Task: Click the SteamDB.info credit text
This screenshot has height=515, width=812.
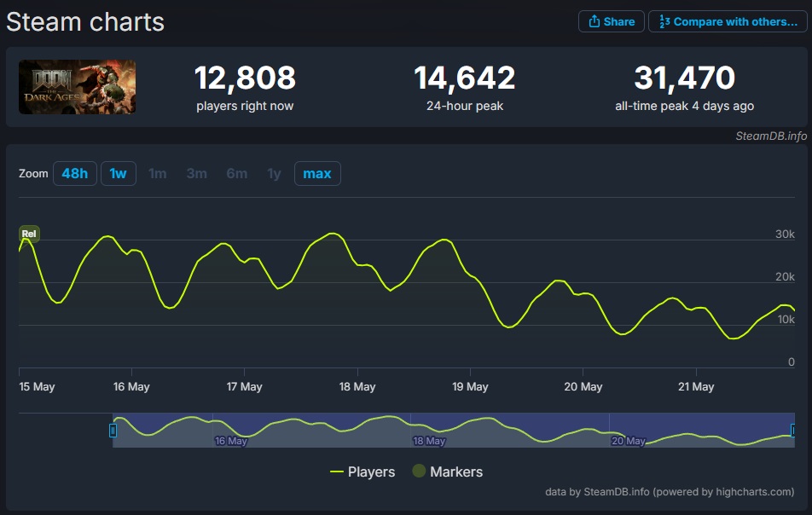Action: click(x=771, y=136)
